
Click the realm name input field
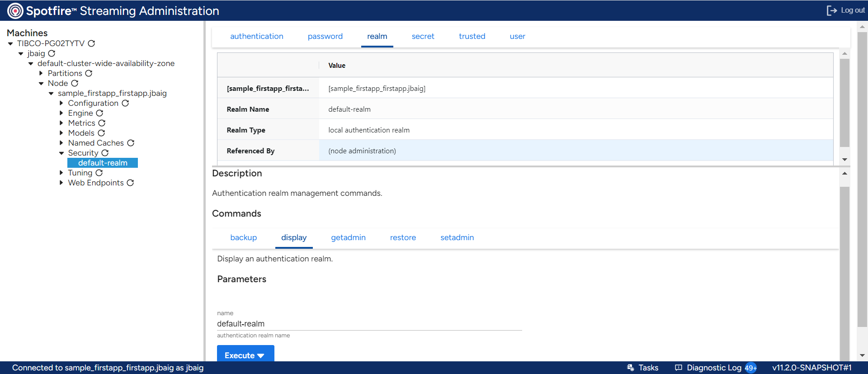(369, 324)
